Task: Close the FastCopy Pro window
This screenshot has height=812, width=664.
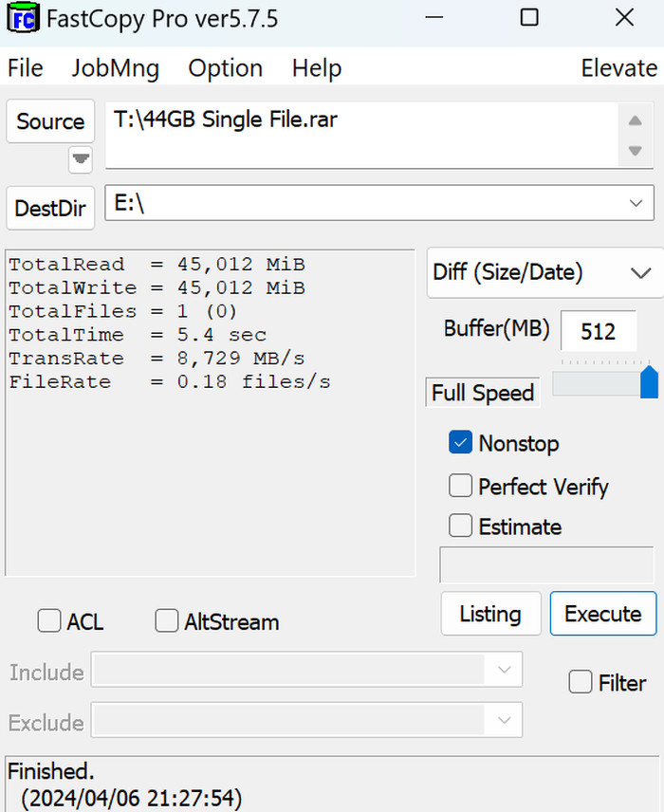Action: 624,18
